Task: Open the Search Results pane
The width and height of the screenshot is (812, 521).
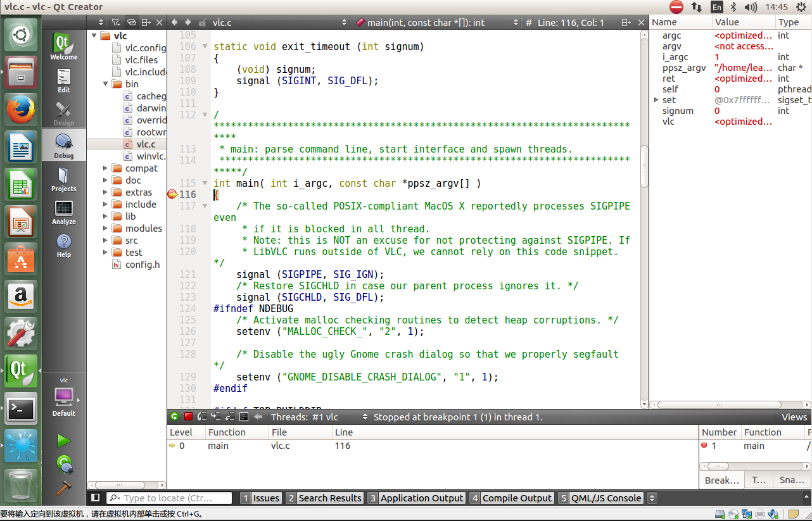Action: point(324,498)
